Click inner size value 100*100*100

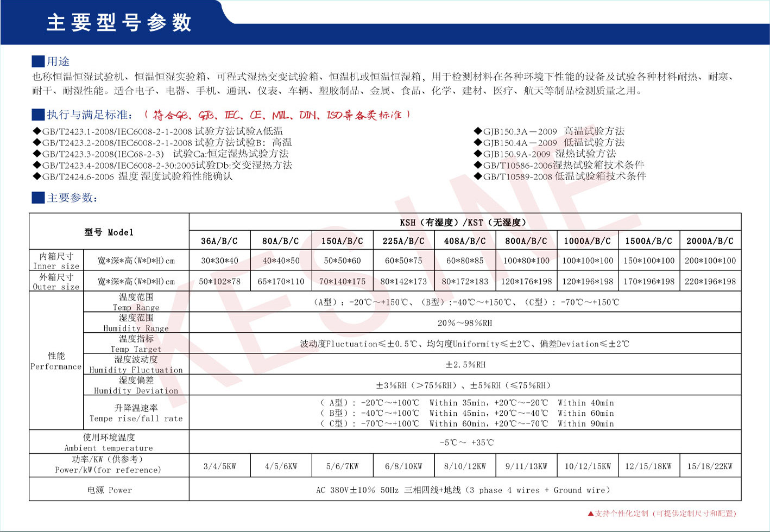point(588,261)
